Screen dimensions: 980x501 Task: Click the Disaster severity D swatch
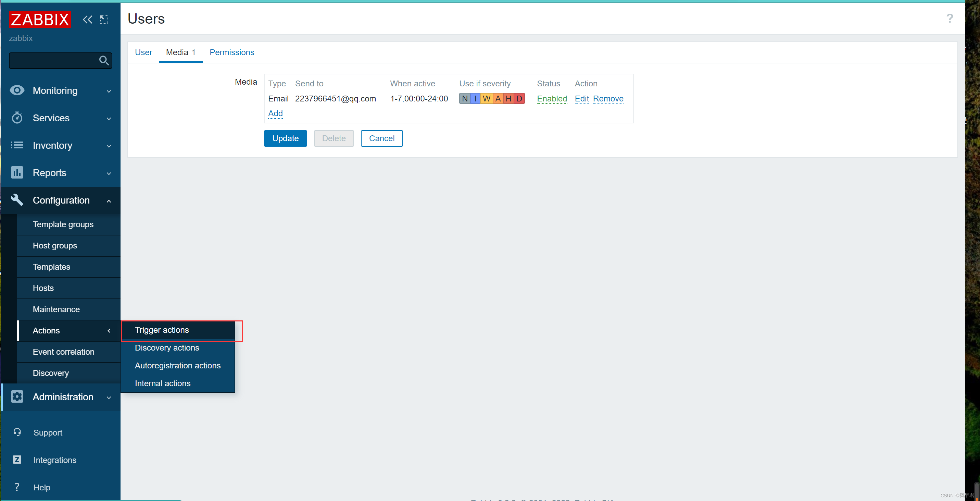(x=519, y=99)
